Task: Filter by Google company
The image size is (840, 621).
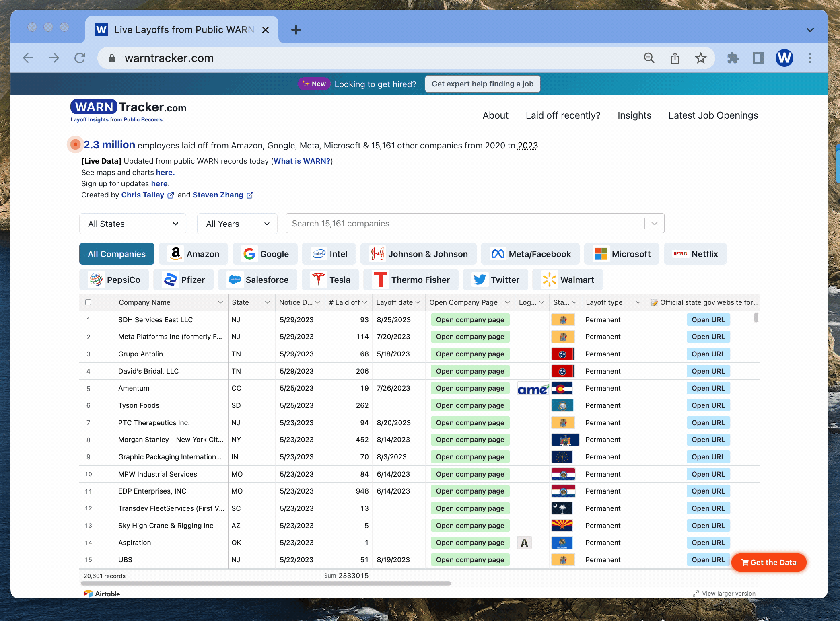Action: 265,254
